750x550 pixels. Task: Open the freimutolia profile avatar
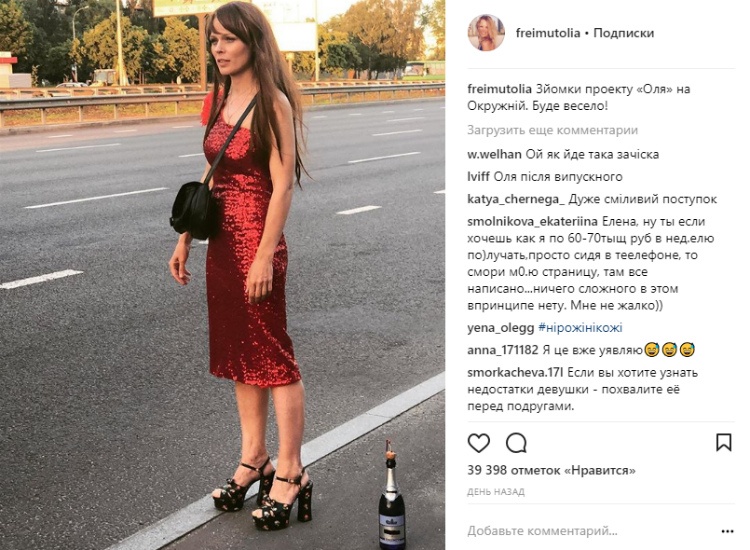tap(486, 33)
